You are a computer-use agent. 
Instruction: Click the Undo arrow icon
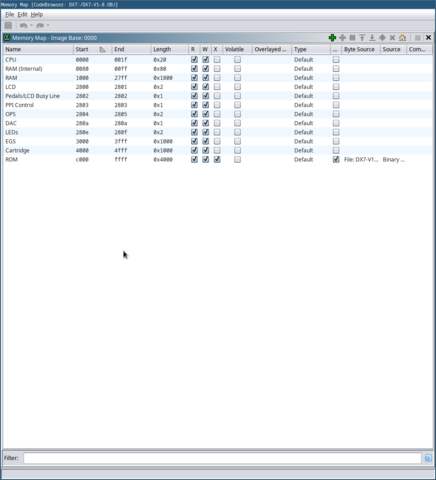pos(23,25)
